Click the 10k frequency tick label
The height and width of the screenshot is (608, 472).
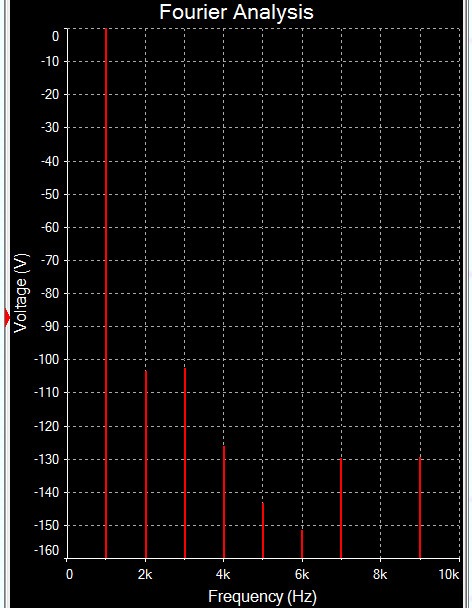(449, 574)
